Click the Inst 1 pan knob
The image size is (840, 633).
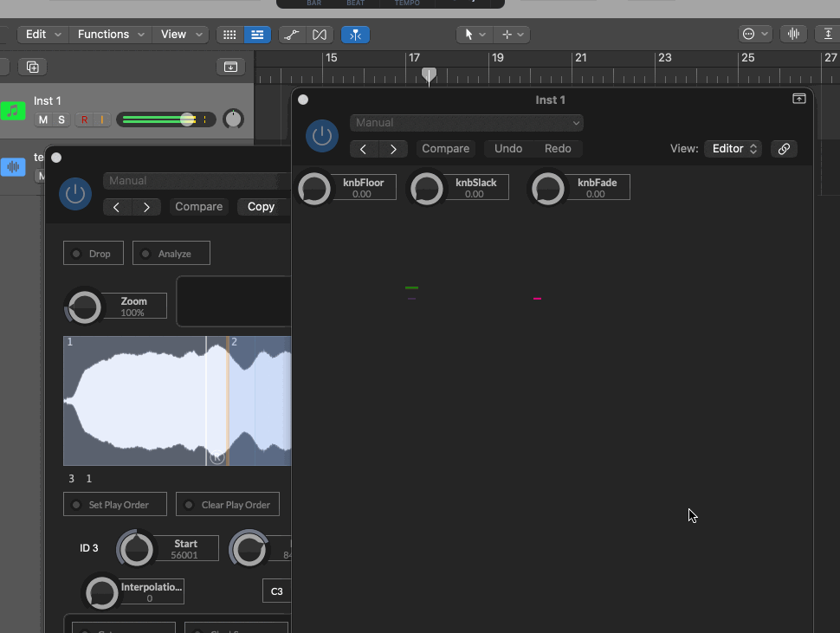coord(233,119)
